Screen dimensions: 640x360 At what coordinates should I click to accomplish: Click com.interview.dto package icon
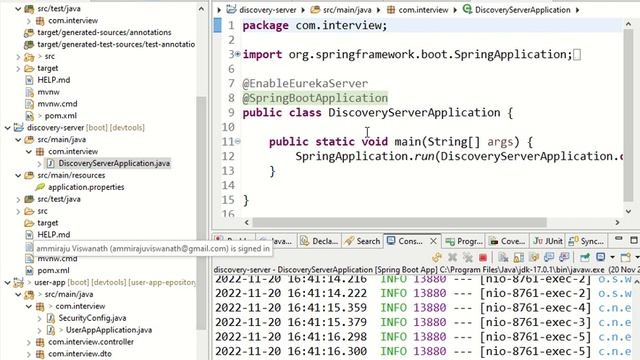pyautogui.click(x=40, y=354)
